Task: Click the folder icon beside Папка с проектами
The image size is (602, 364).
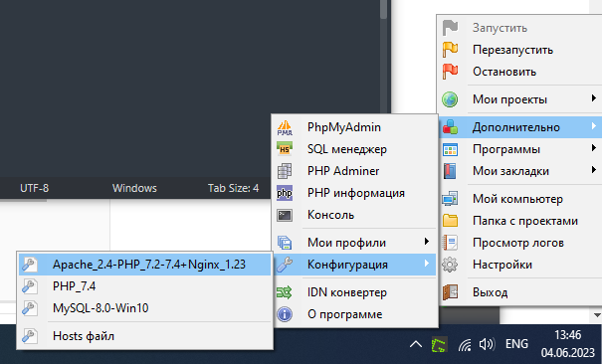Action: coord(450,221)
